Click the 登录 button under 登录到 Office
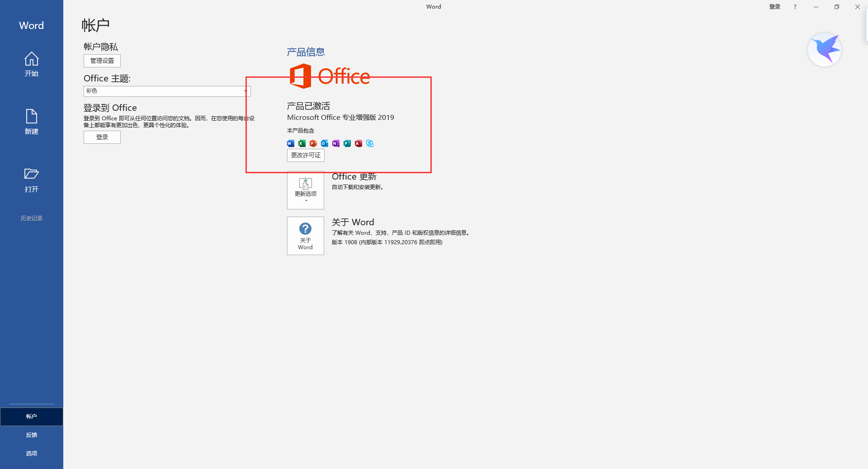This screenshot has width=868, height=469. click(102, 137)
